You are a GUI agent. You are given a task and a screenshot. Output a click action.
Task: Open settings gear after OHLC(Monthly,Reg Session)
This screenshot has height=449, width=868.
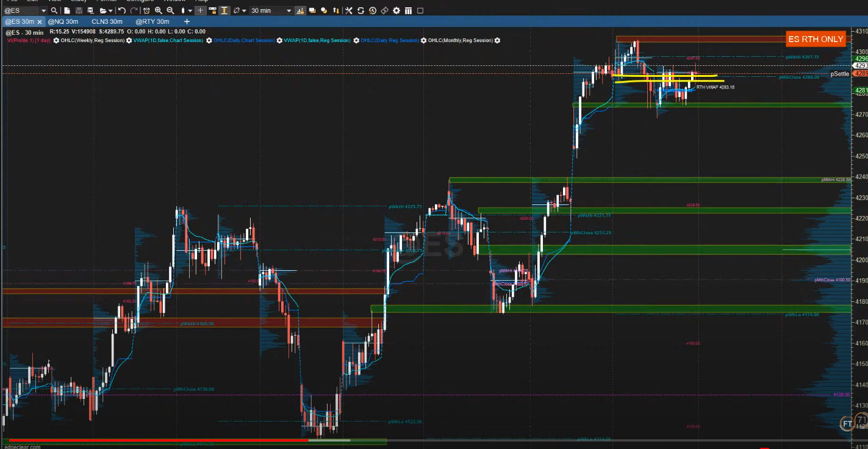click(497, 40)
